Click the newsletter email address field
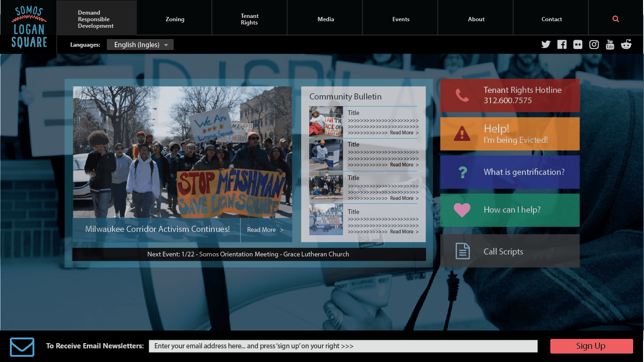This screenshot has height=362, width=644. [x=343, y=346]
